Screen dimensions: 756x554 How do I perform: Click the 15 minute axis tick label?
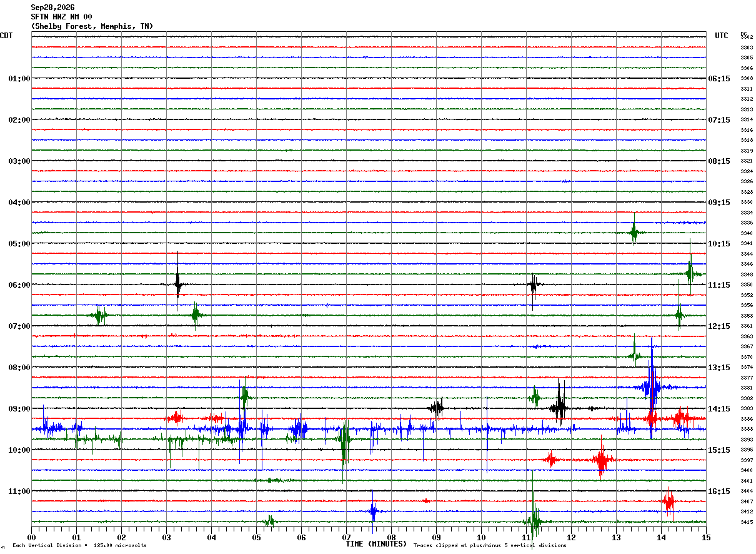(706, 538)
